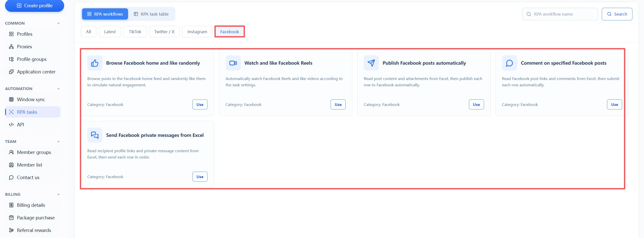
Task: Click the Search button
Action: (617, 14)
